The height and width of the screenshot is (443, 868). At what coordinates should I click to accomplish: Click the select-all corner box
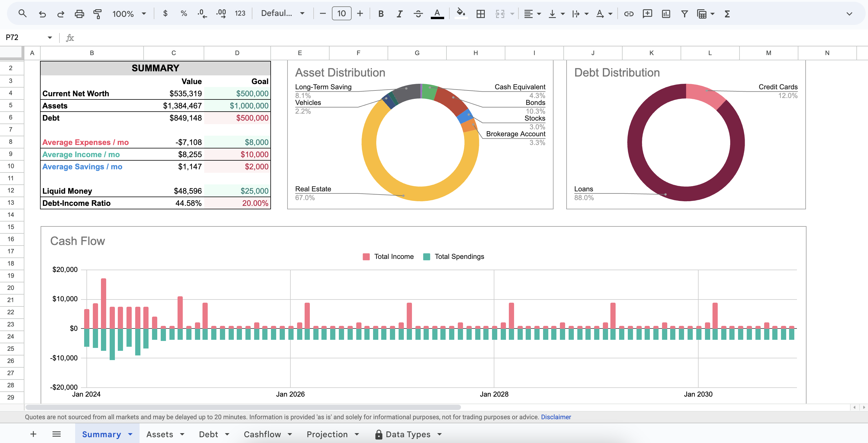coord(11,53)
